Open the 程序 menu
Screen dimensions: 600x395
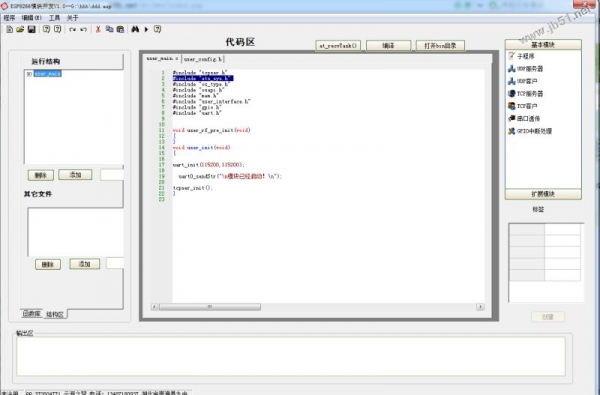click(x=9, y=18)
